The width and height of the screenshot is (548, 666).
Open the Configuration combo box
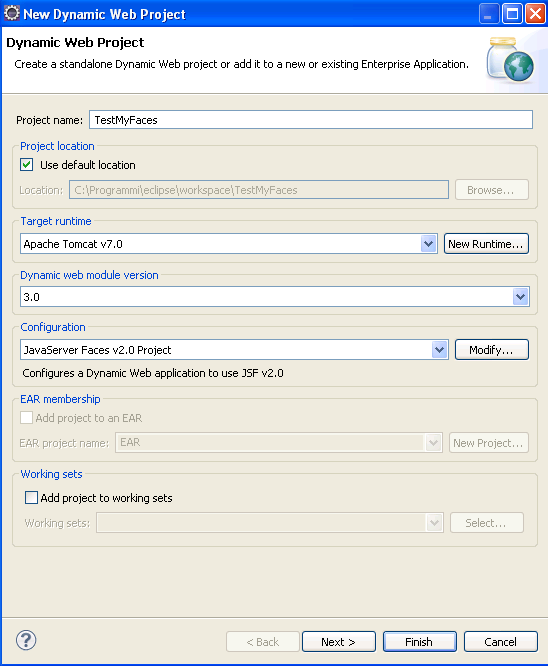pyautogui.click(x=440, y=350)
